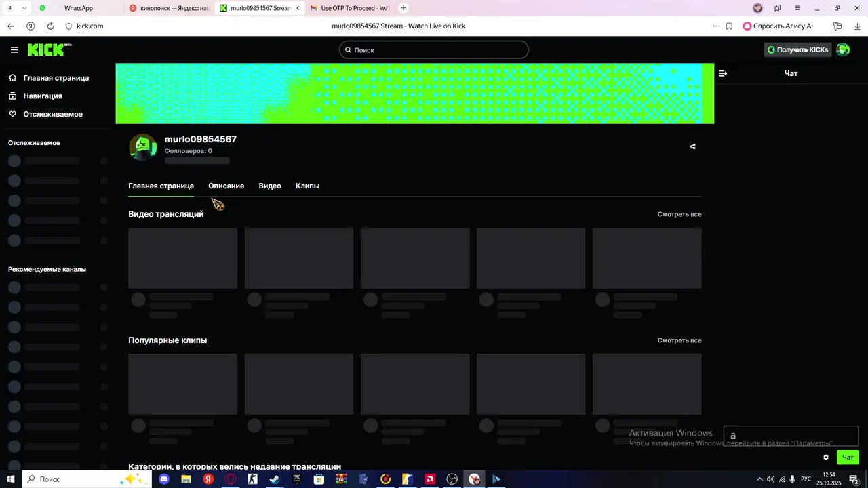Open the Windows Start menu
Viewport: 868px width, 488px height.
click(x=10, y=479)
